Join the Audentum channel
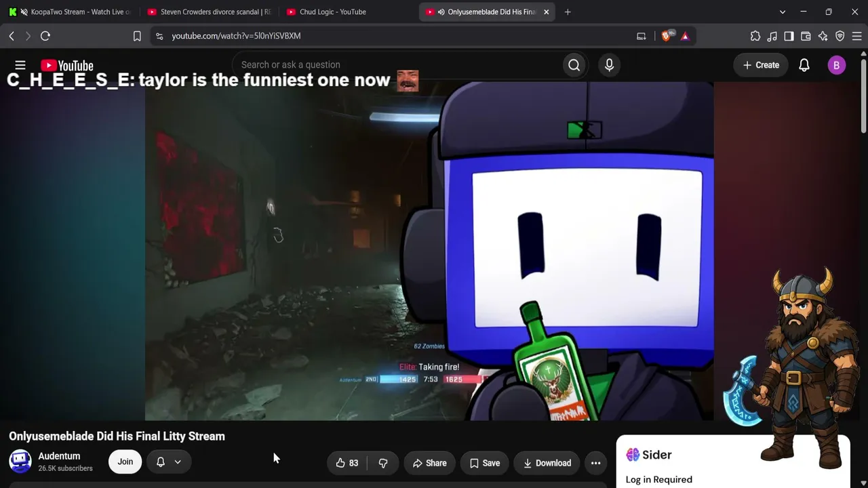This screenshot has width=868, height=488. point(125,462)
